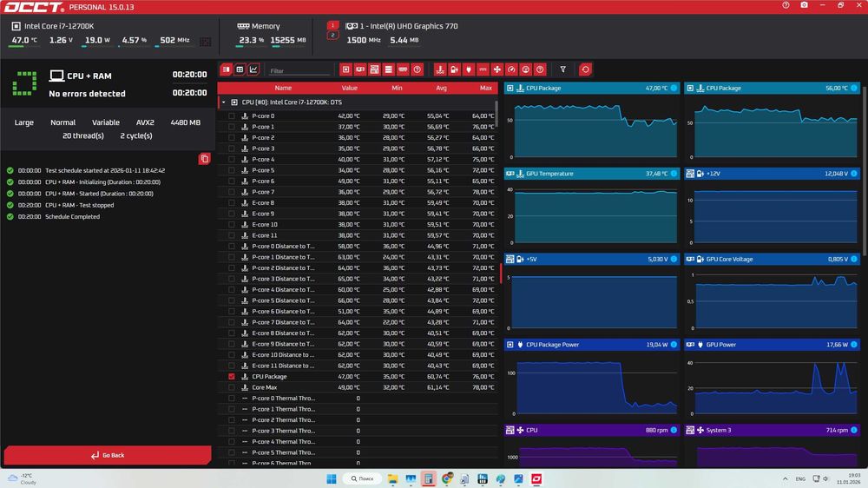
Task: Toggle blue indicator on GPU Power graph
Action: pyautogui.click(x=854, y=345)
